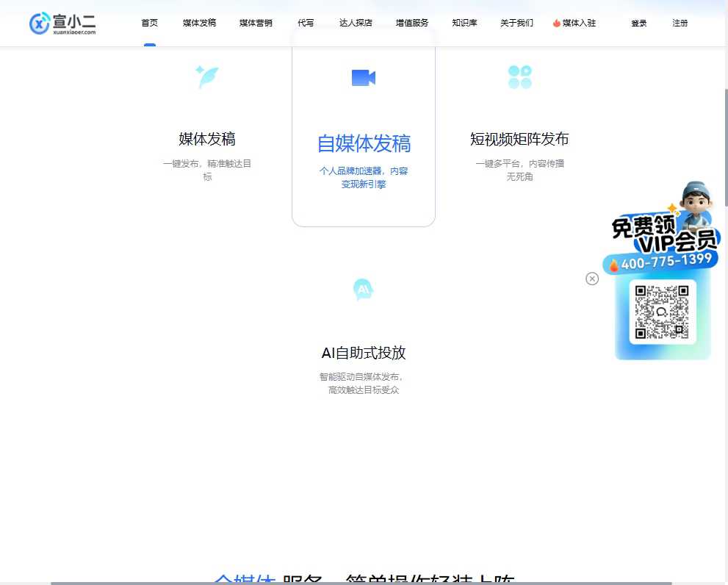Open the 媒体营销 navigation item

[255, 23]
